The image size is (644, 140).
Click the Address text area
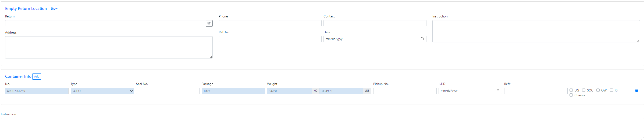click(x=109, y=47)
